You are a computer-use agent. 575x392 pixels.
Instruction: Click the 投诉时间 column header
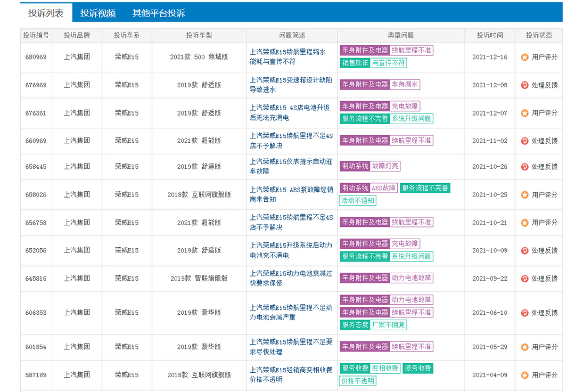coord(490,36)
